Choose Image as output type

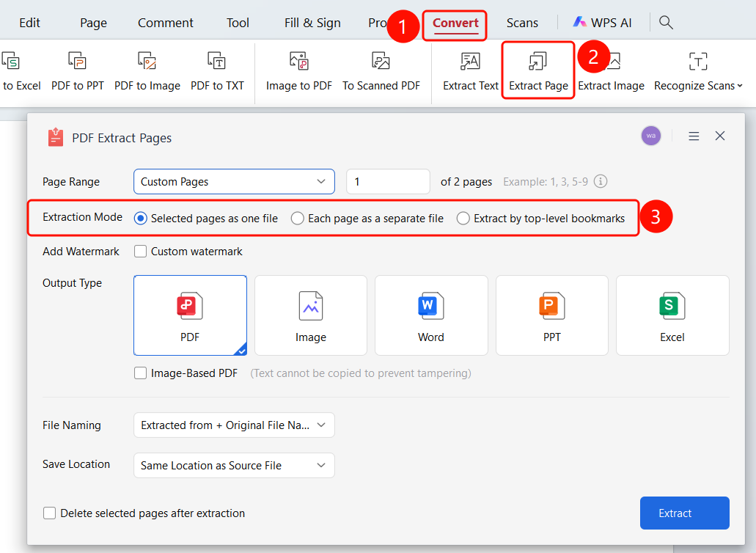coord(310,315)
